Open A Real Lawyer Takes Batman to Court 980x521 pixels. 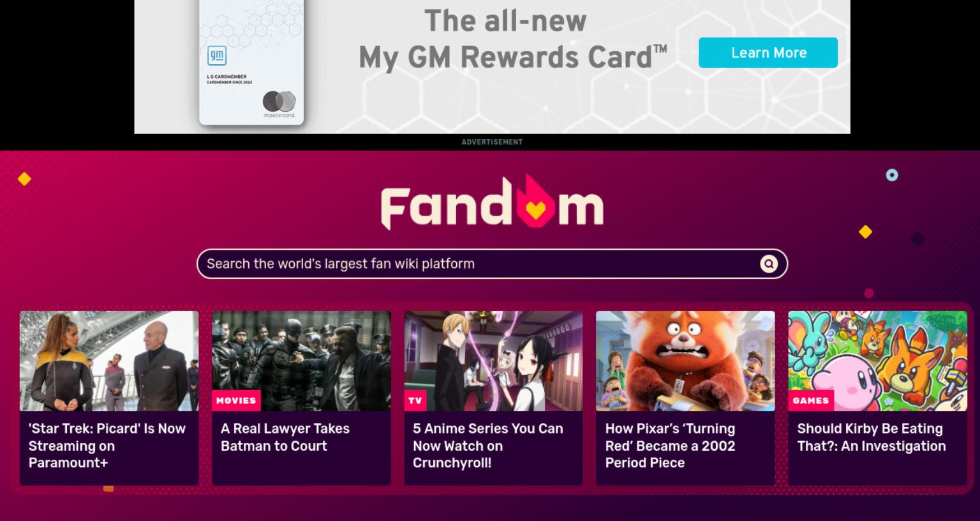click(285, 437)
